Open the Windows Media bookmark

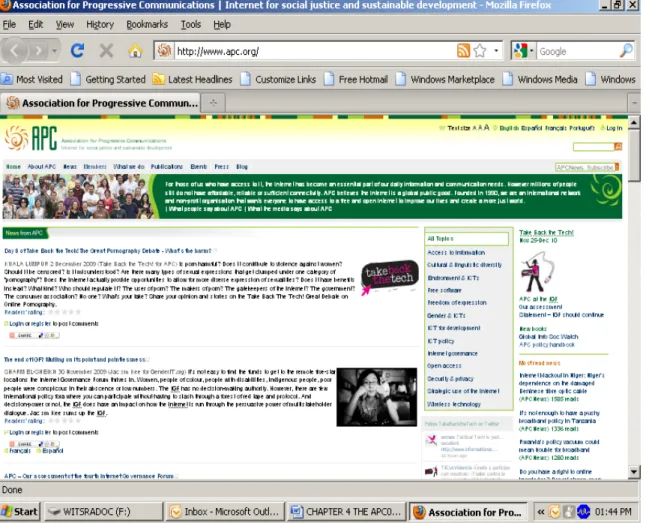pyautogui.click(x=540, y=79)
